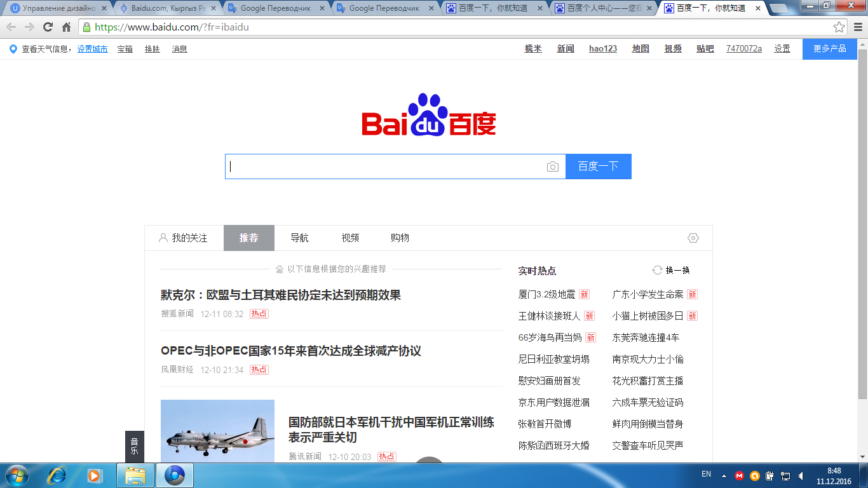The image size is (868, 488).
Task: Open 广东小学发生命案 hot topic
Action: point(648,294)
